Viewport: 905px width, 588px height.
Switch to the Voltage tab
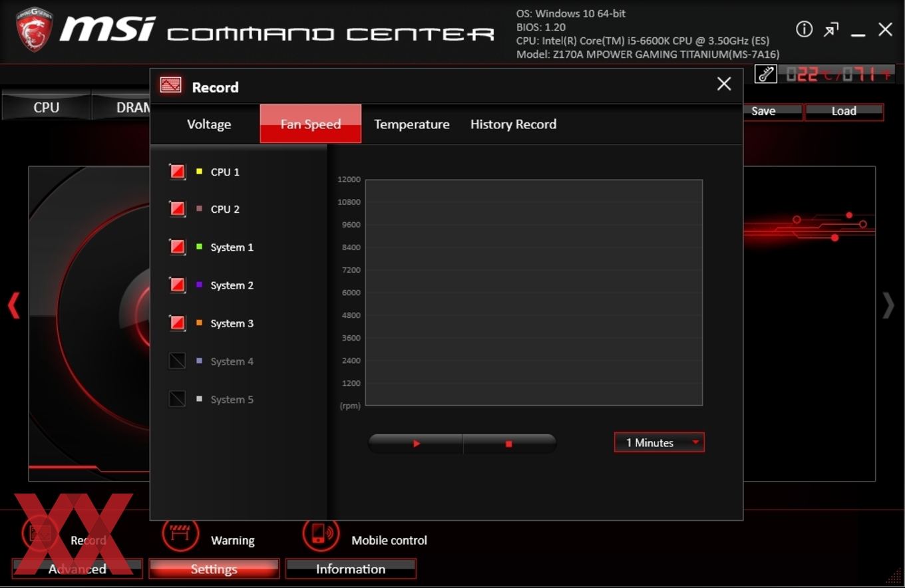[x=209, y=124]
